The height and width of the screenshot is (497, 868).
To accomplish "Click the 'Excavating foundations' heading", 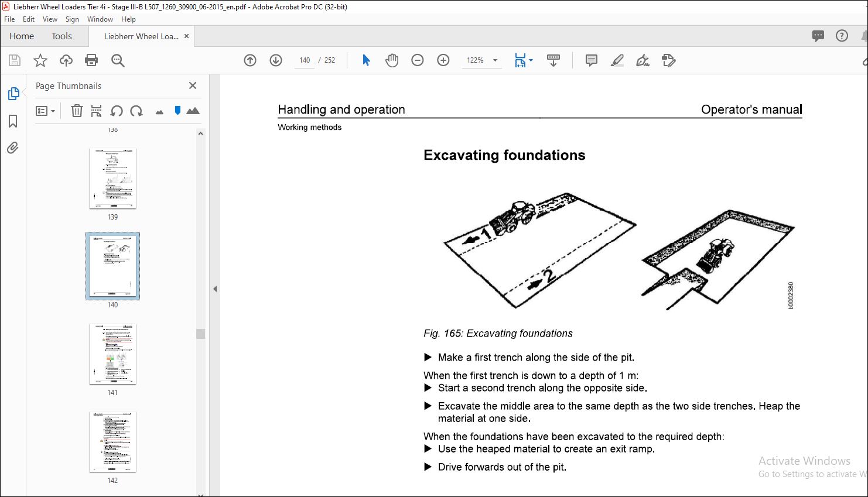I will 504,155.
